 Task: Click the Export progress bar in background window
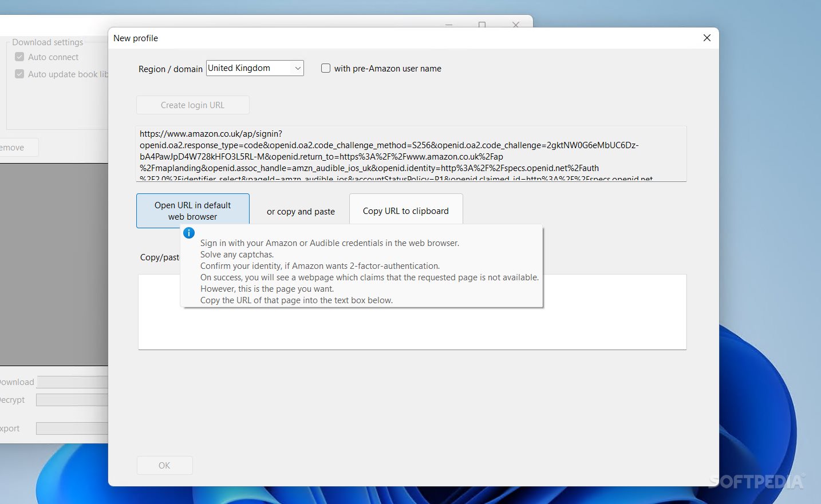72,428
